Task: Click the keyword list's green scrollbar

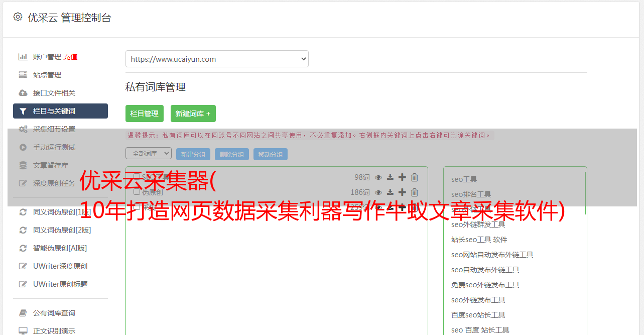Action: coord(585,193)
